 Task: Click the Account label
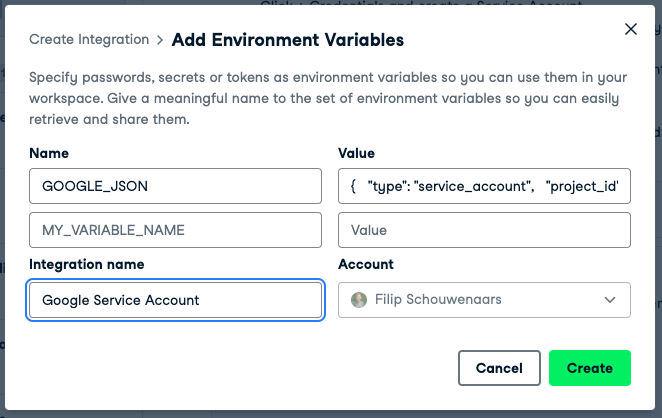pos(366,264)
